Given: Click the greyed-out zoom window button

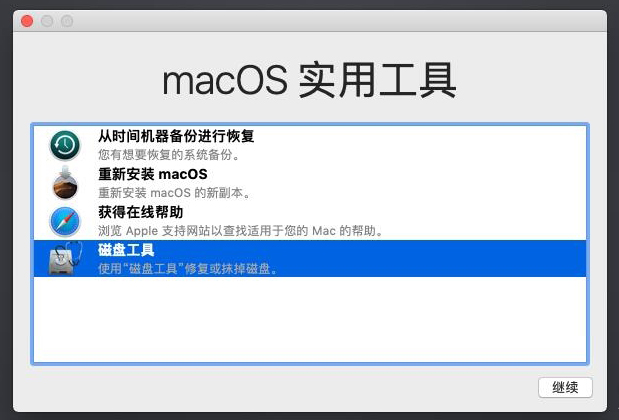Looking at the screenshot, I should (x=67, y=21).
